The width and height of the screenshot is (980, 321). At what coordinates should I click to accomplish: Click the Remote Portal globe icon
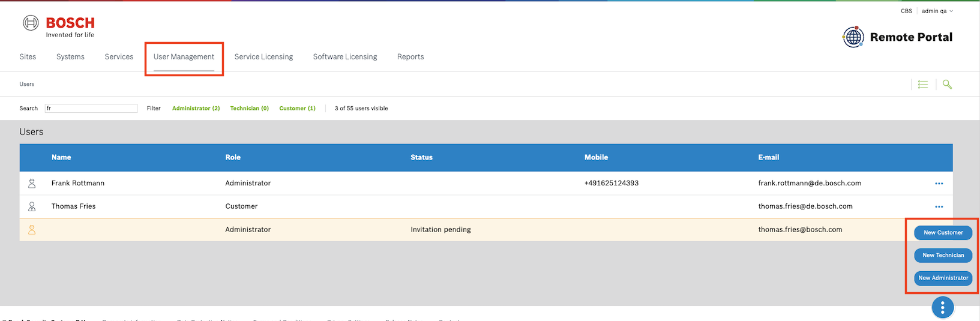pos(853,37)
